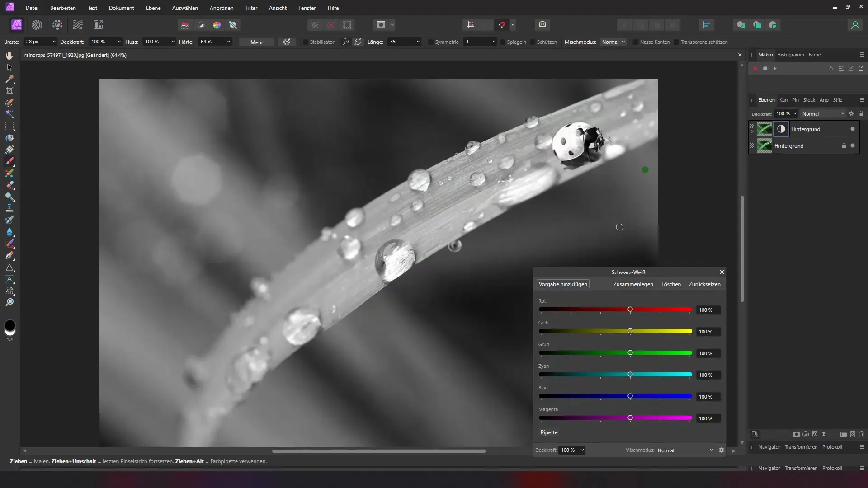Click Löschen in Schwarz-Weiß dialog
Screen dimensions: 868x488
pyautogui.click(x=671, y=284)
